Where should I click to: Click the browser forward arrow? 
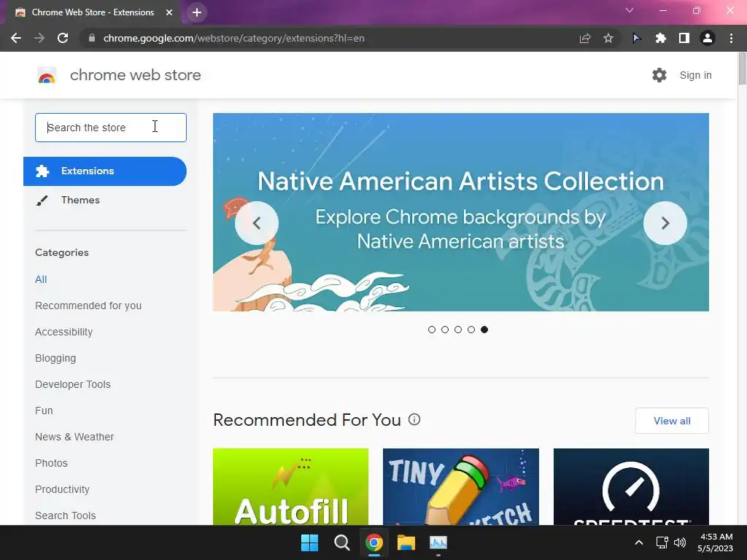[x=39, y=38]
